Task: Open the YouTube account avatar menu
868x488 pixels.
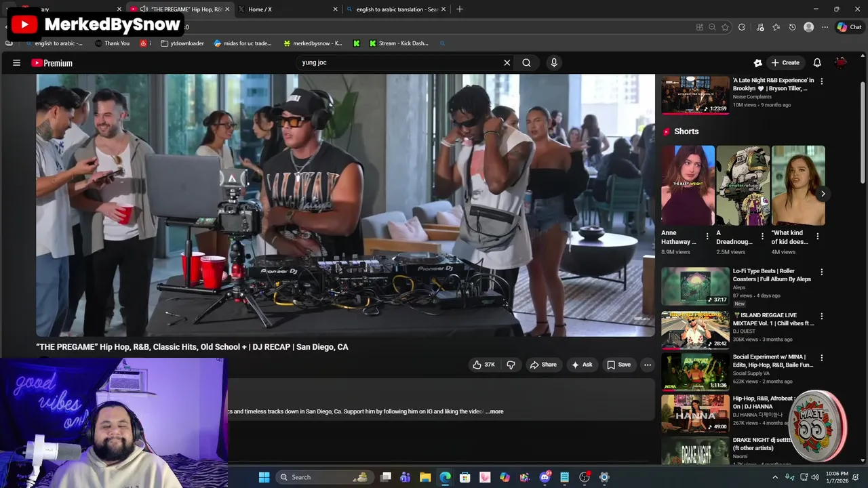Action: click(x=841, y=63)
